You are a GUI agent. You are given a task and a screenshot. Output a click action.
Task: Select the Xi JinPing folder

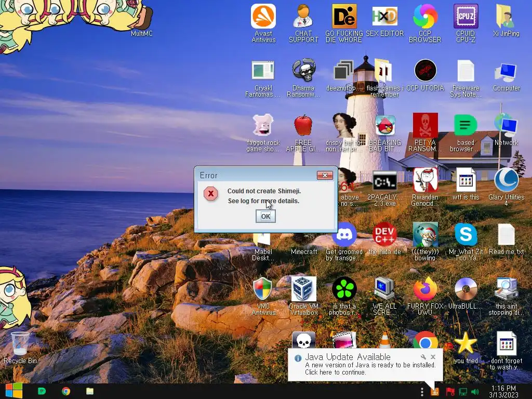click(x=506, y=20)
